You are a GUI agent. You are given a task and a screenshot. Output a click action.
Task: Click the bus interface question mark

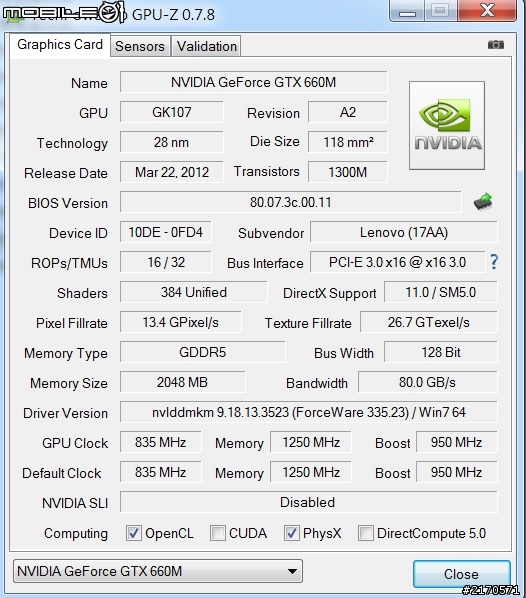[x=494, y=262]
